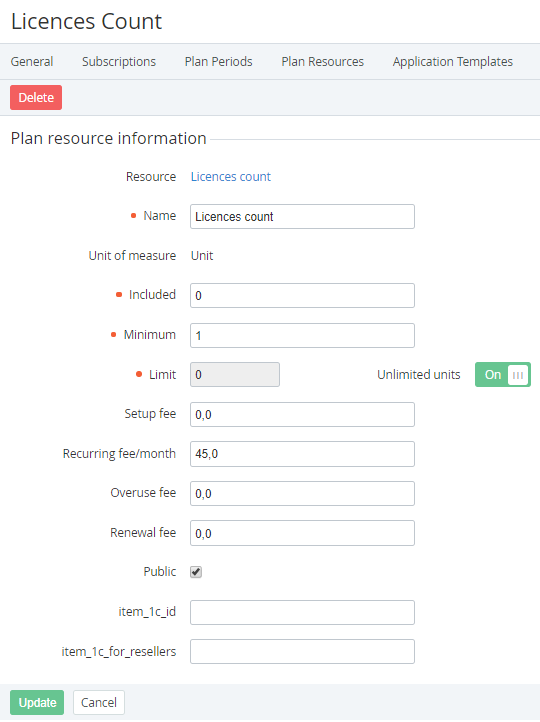
Task: Click the Setup fee field
Action: (302, 414)
